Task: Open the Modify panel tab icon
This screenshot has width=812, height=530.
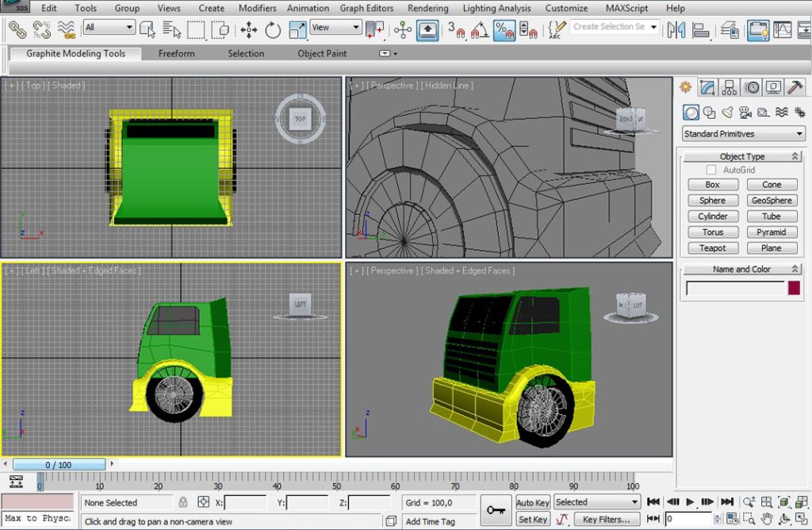Action: (x=708, y=87)
